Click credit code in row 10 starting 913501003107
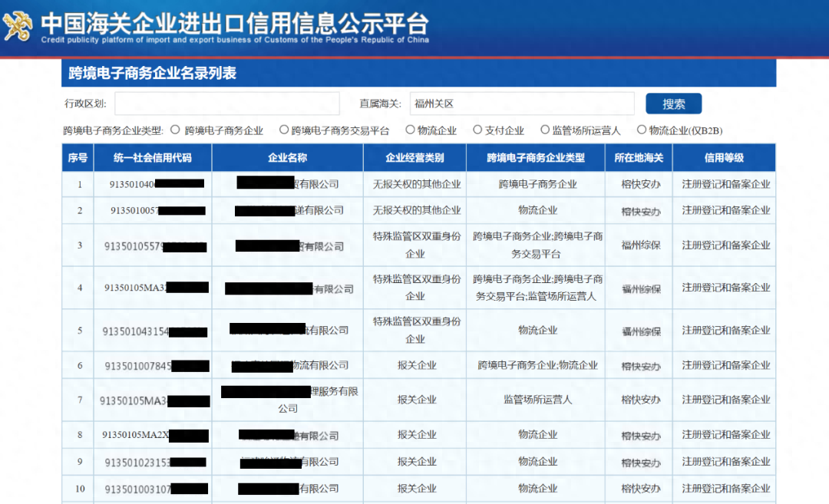 [157, 489]
